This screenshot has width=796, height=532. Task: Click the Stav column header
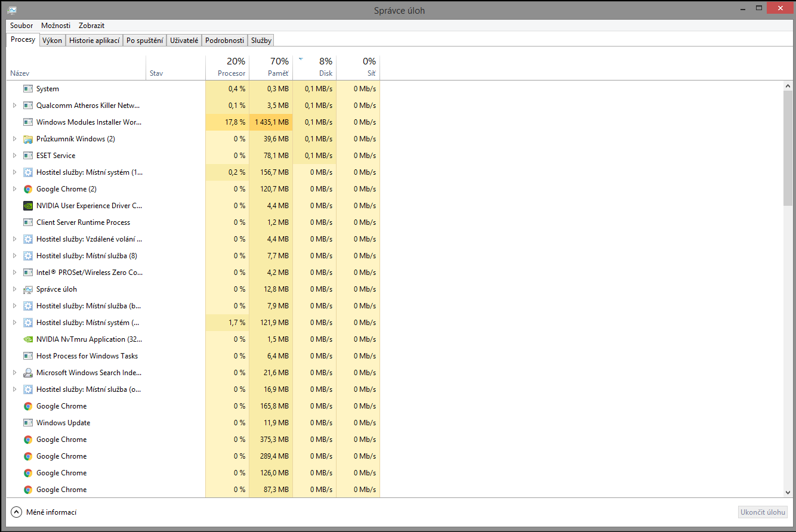tap(175, 67)
